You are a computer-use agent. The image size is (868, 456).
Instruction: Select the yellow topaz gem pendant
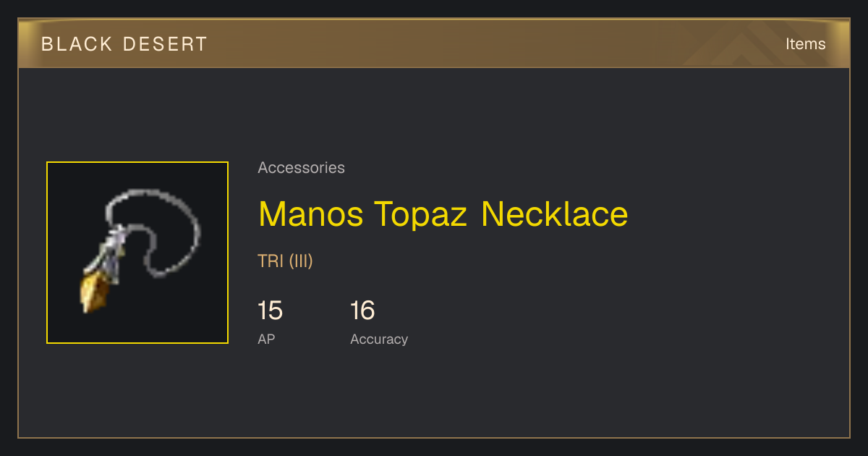coord(93,291)
